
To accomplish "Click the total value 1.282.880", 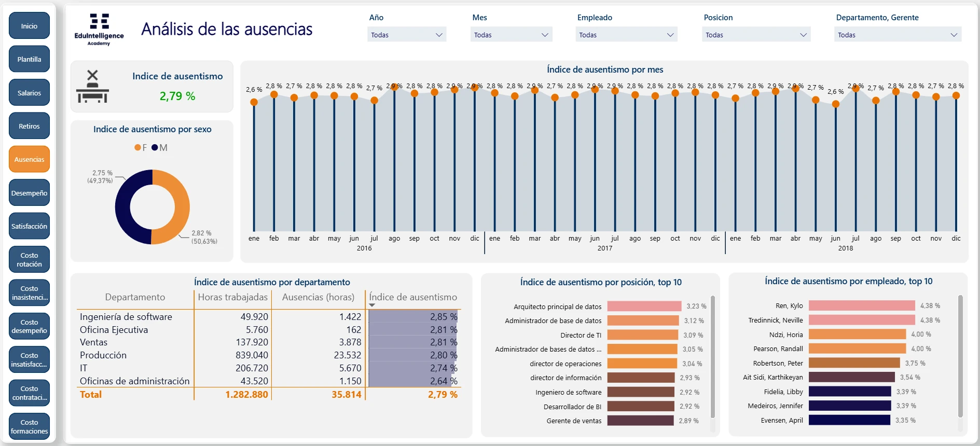I will tap(246, 395).
